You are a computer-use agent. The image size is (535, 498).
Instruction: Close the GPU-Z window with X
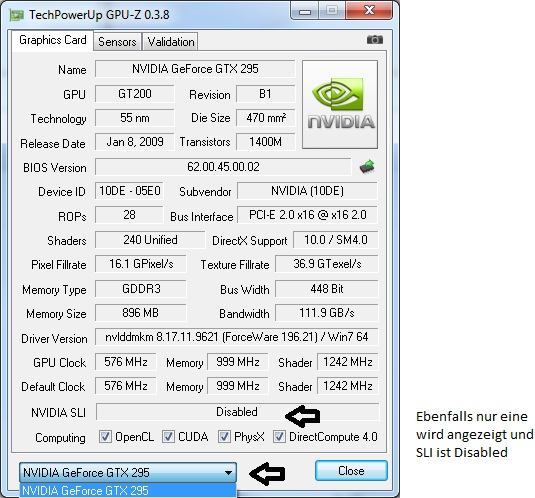[369, 11]
